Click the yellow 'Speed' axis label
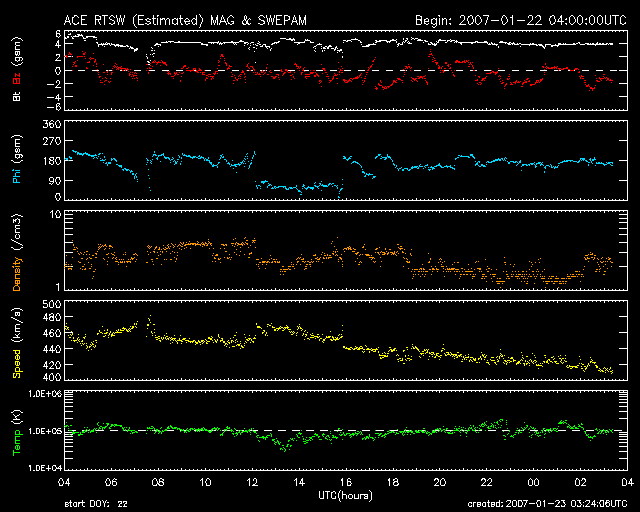The image size is (640, 512). (17, 363)
